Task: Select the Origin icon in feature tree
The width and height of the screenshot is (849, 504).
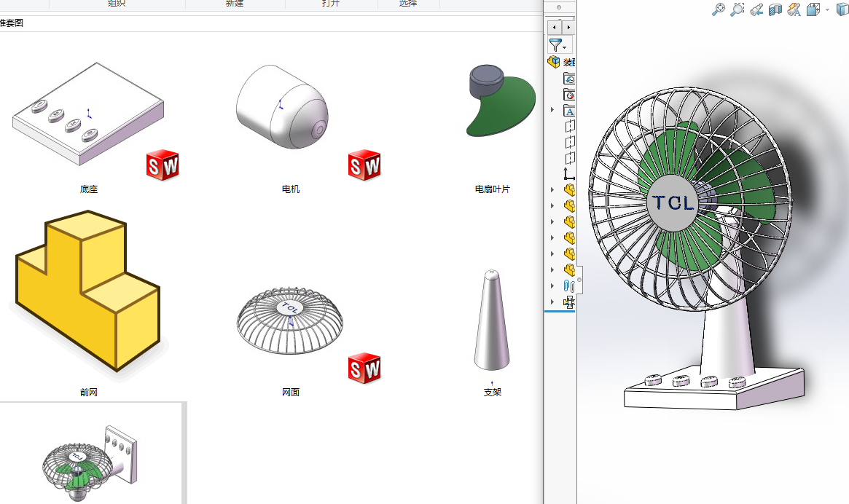Action: pyautogui.click(x=569, y=174)
